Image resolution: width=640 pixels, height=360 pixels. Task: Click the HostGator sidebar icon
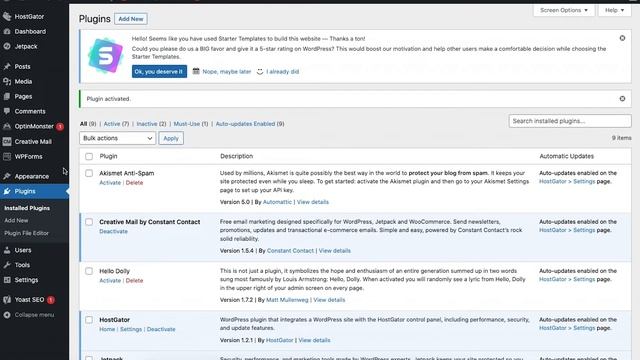(7, 16)
